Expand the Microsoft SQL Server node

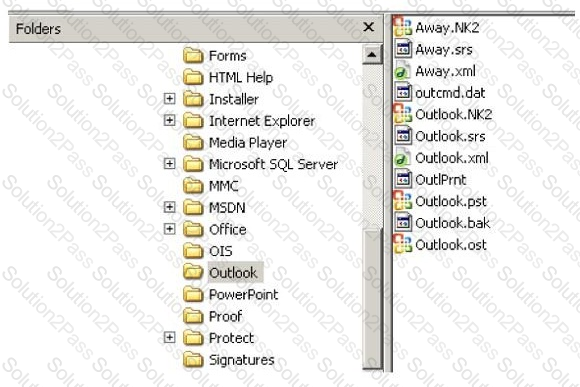[169, 164]
